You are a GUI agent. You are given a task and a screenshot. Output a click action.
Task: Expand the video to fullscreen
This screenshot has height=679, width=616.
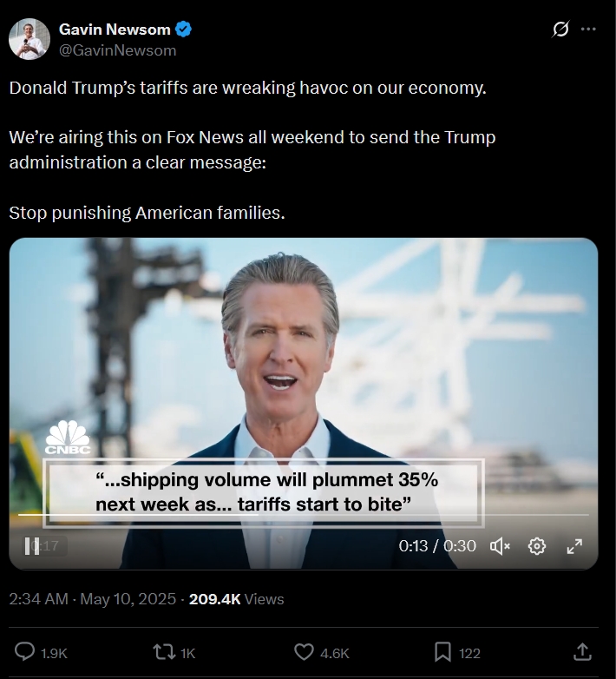click(x=574, y=546)
